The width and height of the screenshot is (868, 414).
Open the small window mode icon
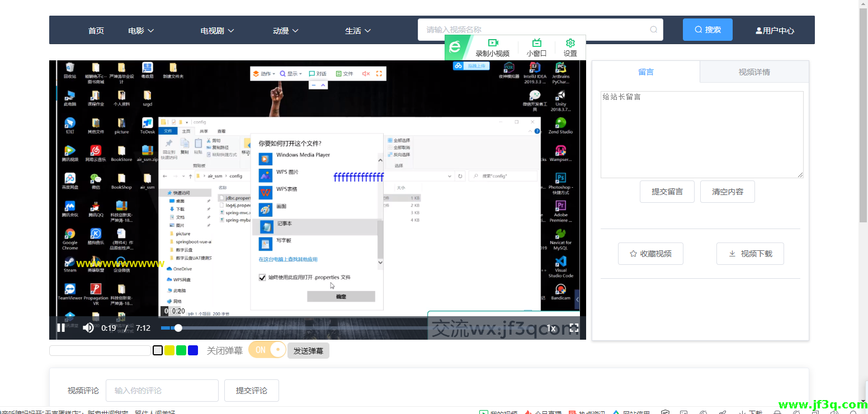coord(536,44)
